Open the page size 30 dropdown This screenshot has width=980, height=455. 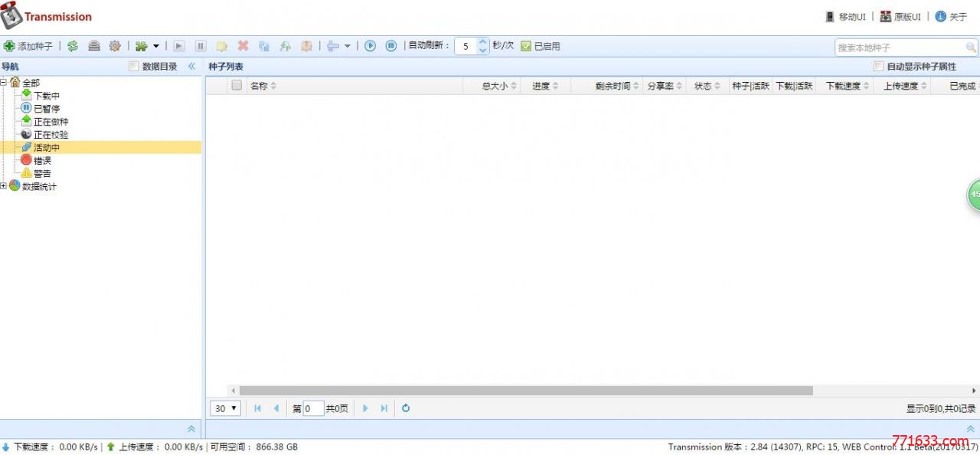[x=225, y=408]
